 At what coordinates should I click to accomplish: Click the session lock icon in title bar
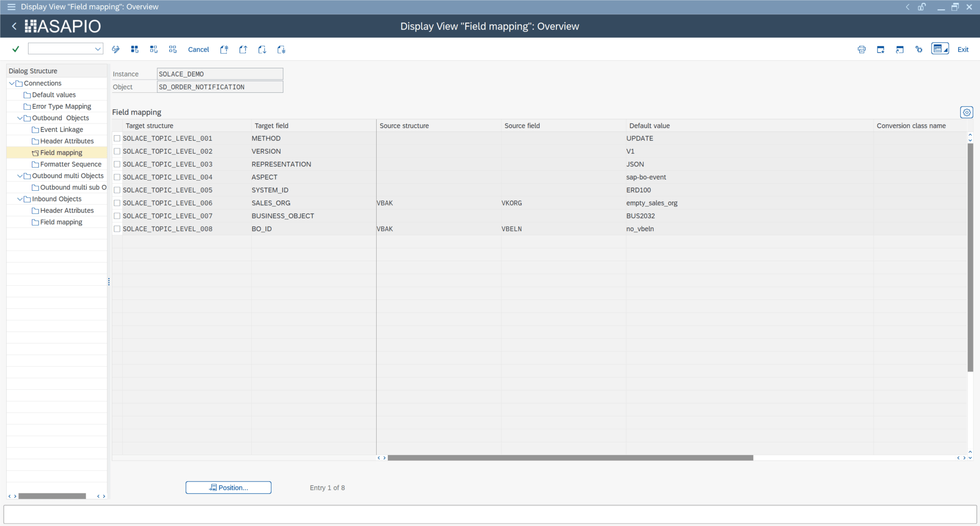(x=922, y=7)
